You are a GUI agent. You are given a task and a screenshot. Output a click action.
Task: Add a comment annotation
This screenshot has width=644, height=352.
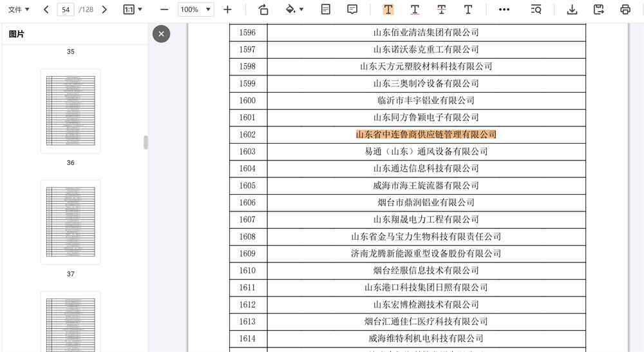point(352,10)
